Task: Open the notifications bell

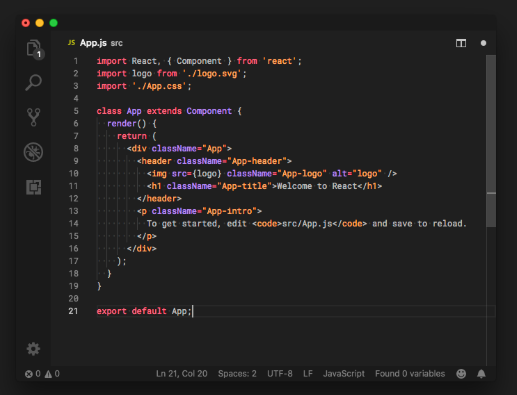Action: point(481,374)
